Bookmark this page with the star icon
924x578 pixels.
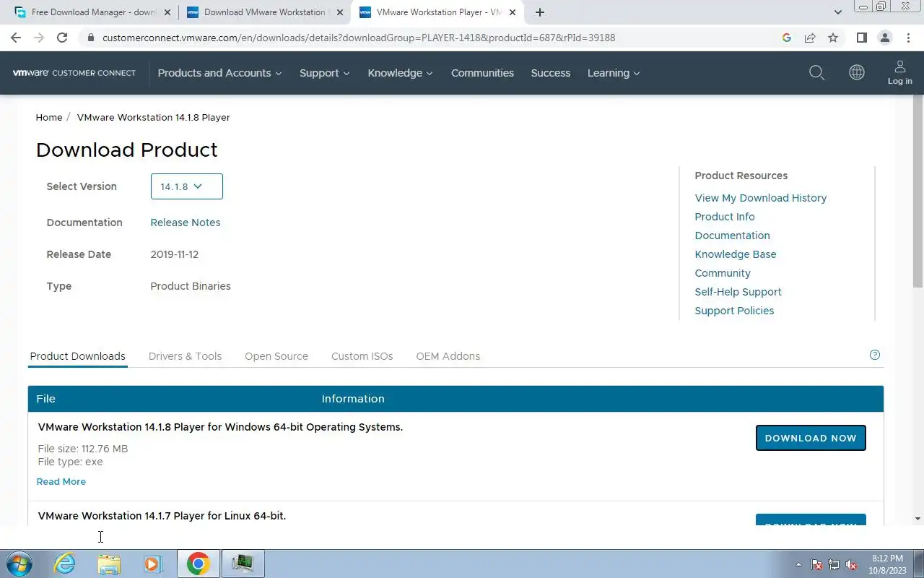pyautogui.click(x=833, y=38)
